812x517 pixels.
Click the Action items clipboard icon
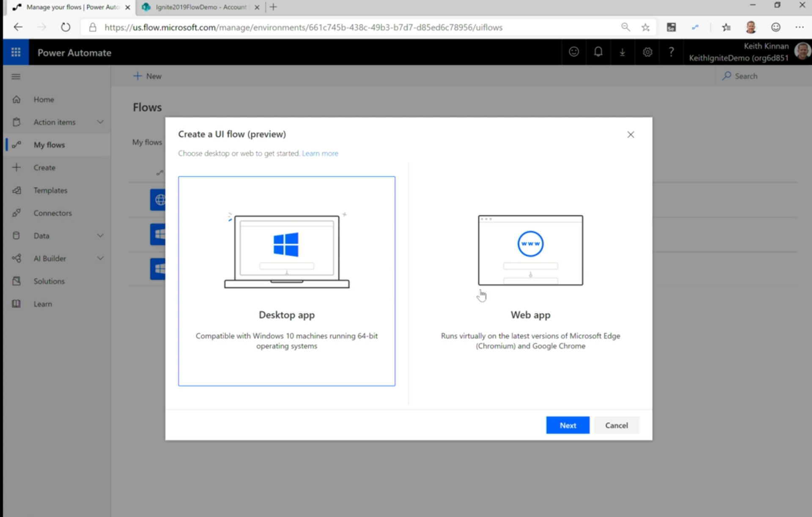click(x=16, y=122)
